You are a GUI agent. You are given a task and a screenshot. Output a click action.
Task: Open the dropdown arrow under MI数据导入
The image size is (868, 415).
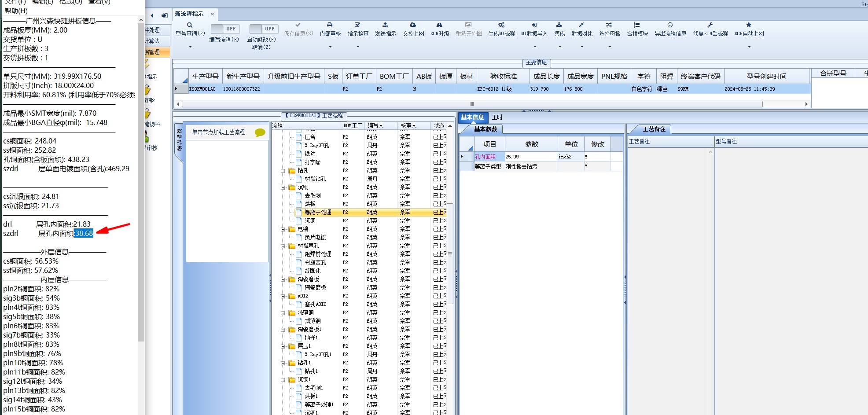tap(535, 47)
